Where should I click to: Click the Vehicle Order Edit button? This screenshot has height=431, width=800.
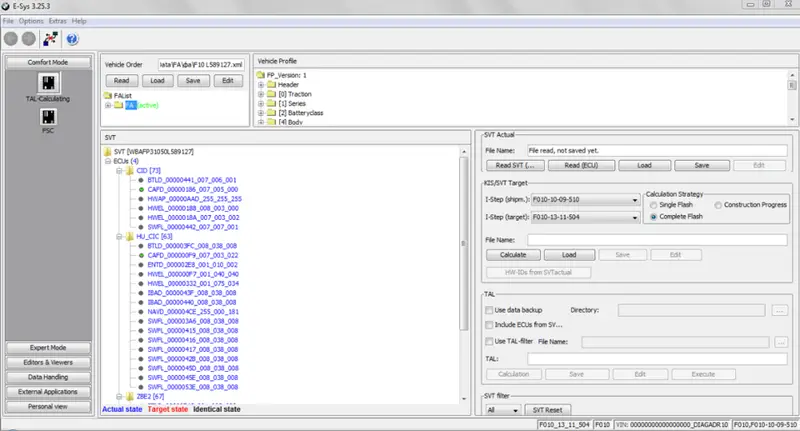tap(228, 81)
